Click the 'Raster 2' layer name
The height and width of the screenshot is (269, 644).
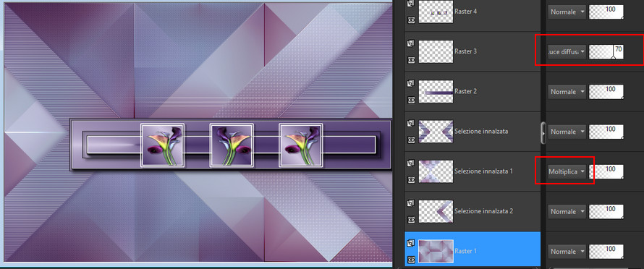[466, 91]
